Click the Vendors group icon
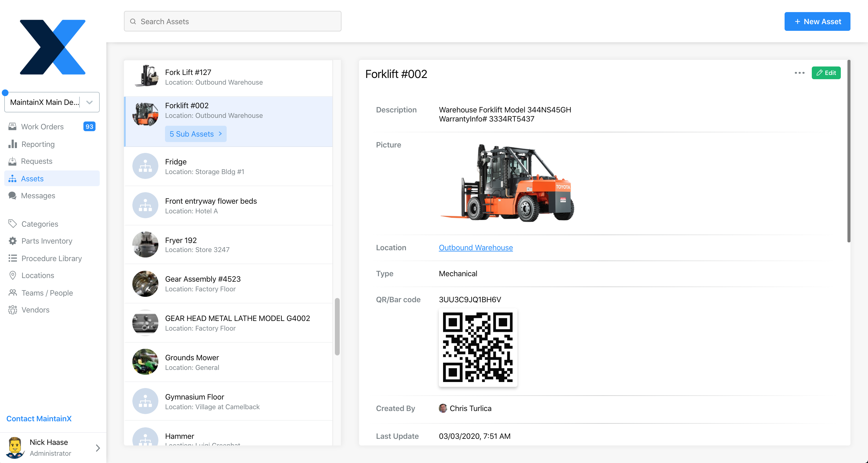The height and width of the screenshot is (463, 868). tap(12, 310)
